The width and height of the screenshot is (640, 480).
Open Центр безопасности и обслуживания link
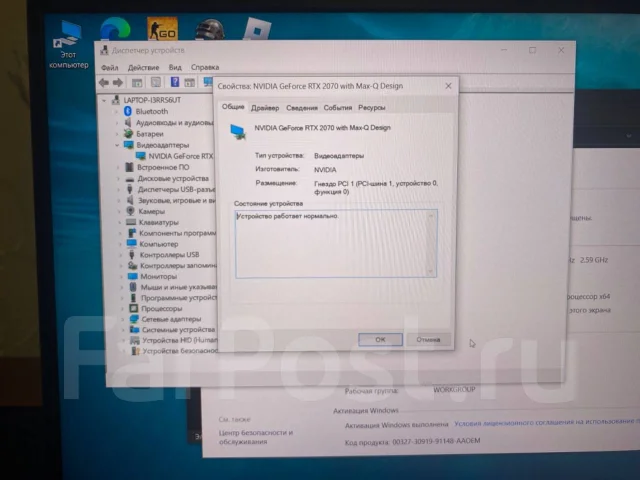click(256, 437)
